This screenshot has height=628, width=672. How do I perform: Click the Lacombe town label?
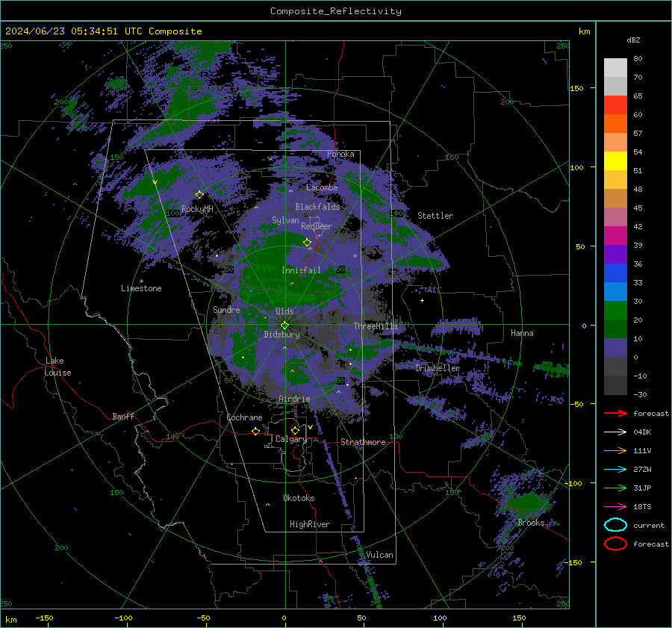pyautogui.click(x=322, y=187)
